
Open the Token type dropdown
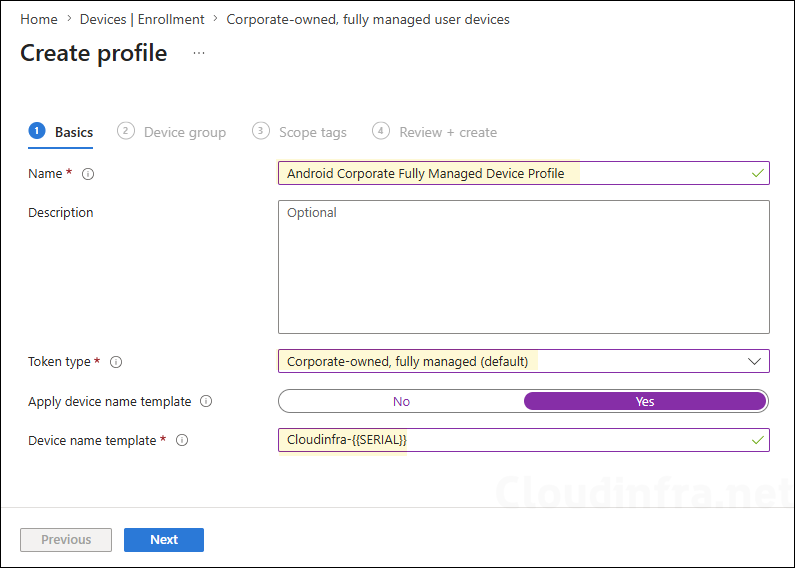pyautogui.click(x=524, y=361)
